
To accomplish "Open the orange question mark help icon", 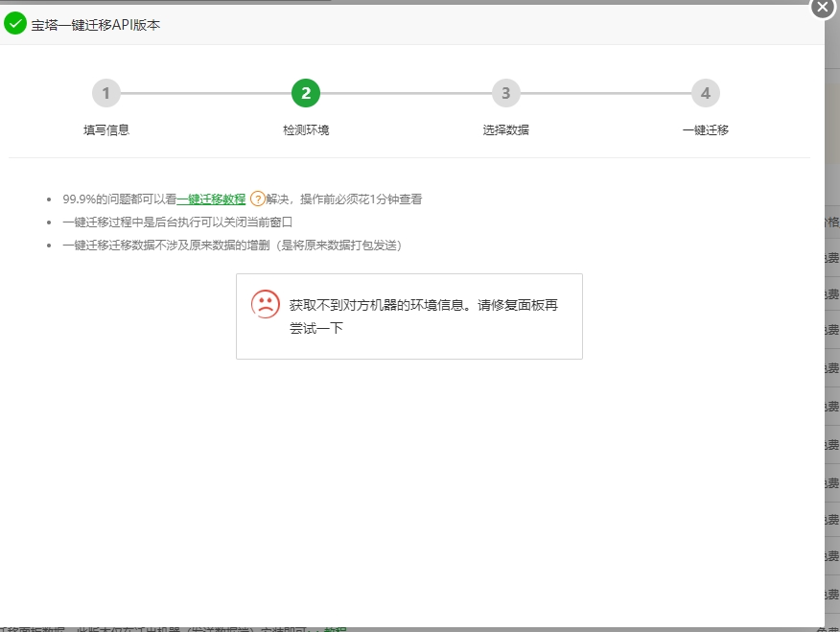I will (x=258, y=199).
